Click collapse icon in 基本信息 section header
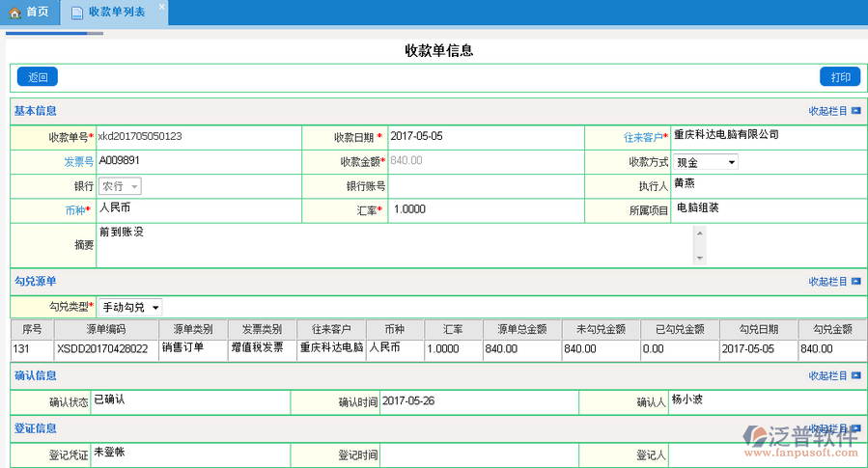868x468 pixels. tap(856, 112)
